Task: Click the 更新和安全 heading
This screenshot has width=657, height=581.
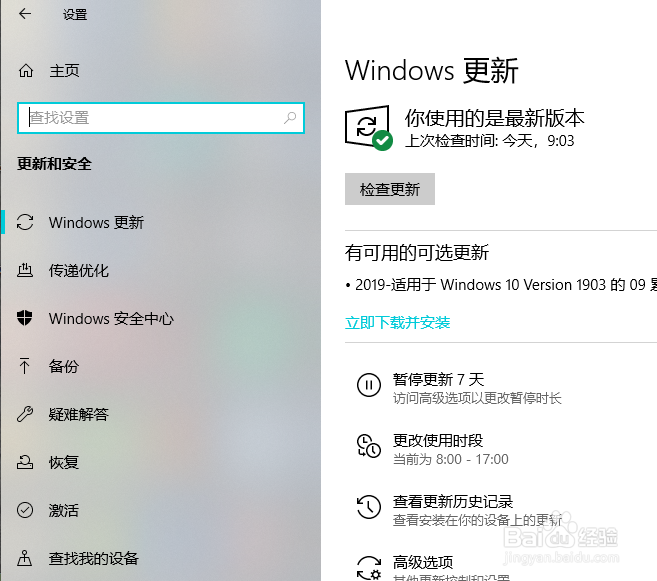Action: [x=54, y=163]
